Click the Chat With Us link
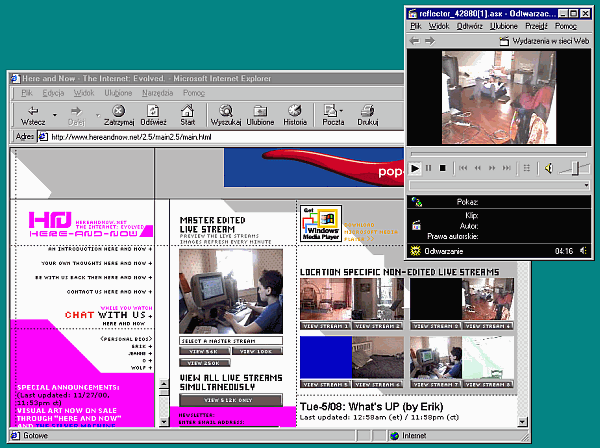 click(x=108, y=315)
